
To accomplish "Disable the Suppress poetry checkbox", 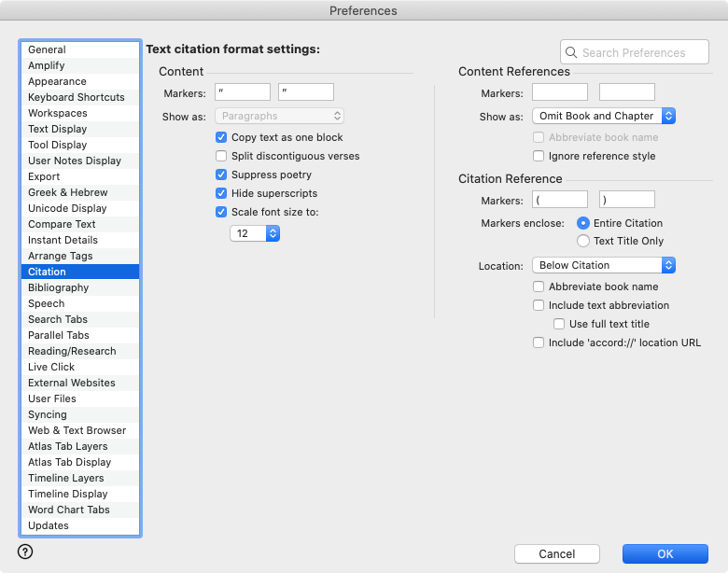I will tap(222, 175).
